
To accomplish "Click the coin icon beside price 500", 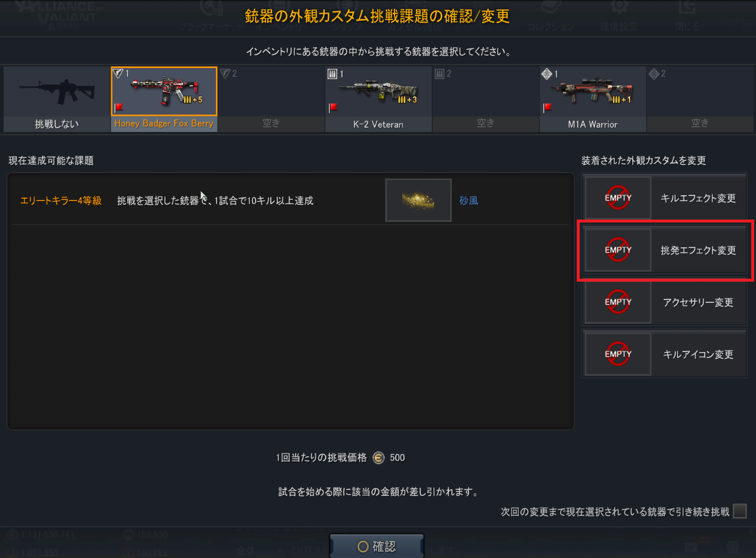I will pyautogui.click(x=379, y=457).
